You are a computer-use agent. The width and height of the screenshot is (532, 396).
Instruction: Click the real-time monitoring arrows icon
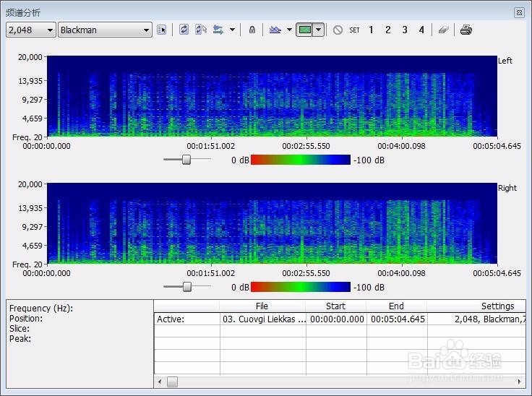pyautogui.click(x=218, y=30)
